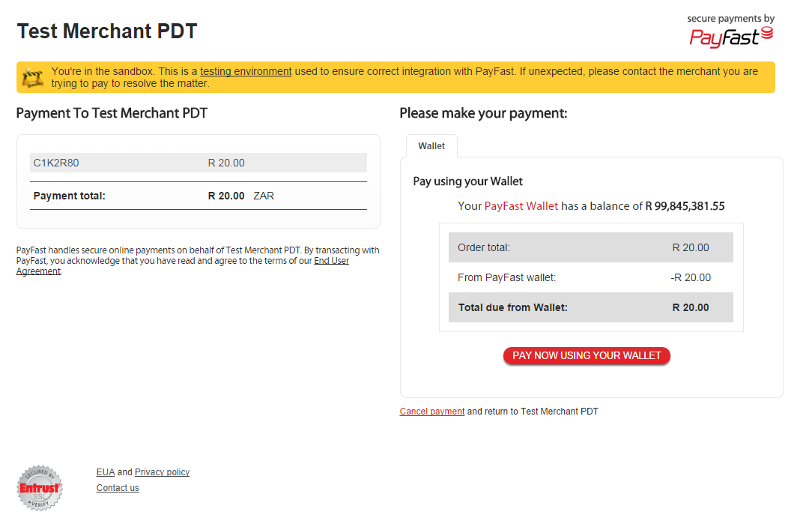Image resolution: width=812 pixels, height=518 pixels.
Task: Click the PayFast logo
Action: pyautogui.click(x=731, y=37)
